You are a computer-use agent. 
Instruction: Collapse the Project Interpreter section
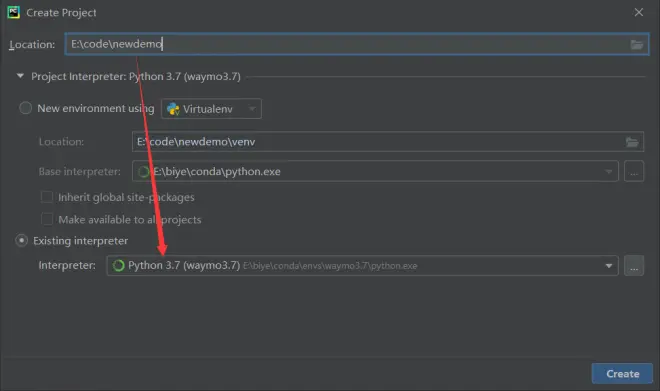[20, 76]
